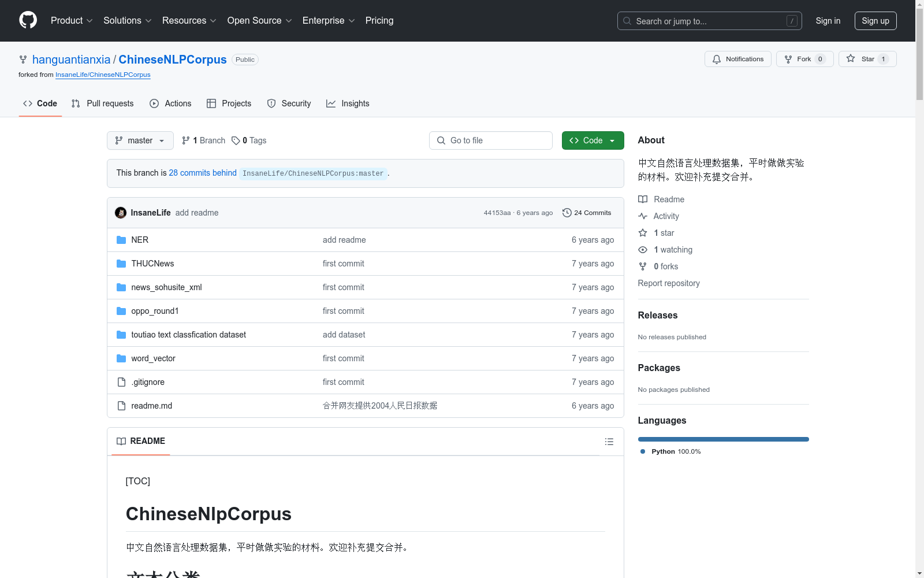924x578 pixels.
Task: Open the 0 Tags link
Action: coord(249,140)
